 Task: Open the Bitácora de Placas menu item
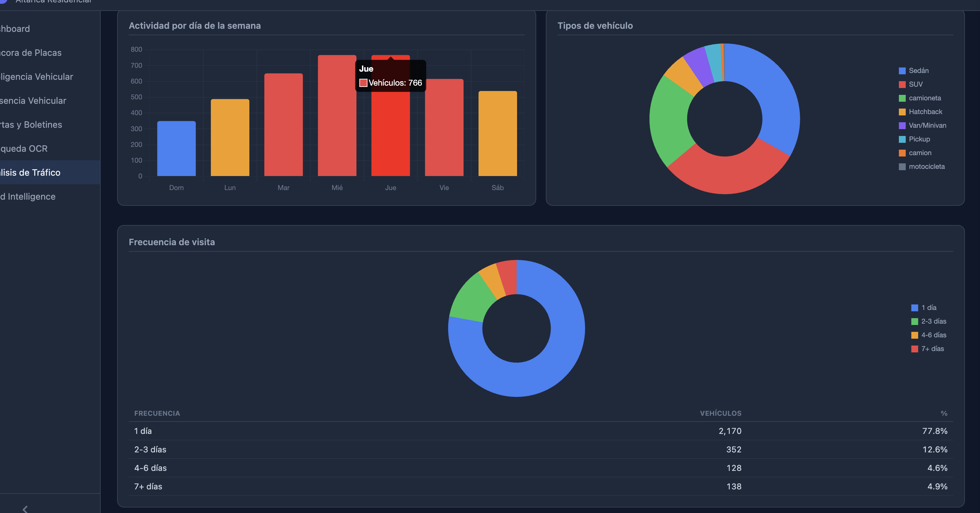coord(31,52)
